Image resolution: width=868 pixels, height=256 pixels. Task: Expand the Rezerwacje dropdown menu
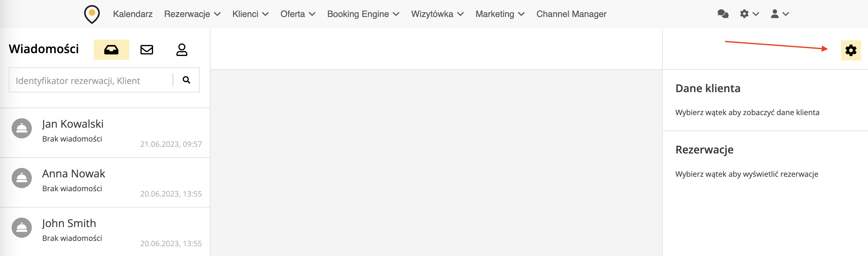(192, 14)
